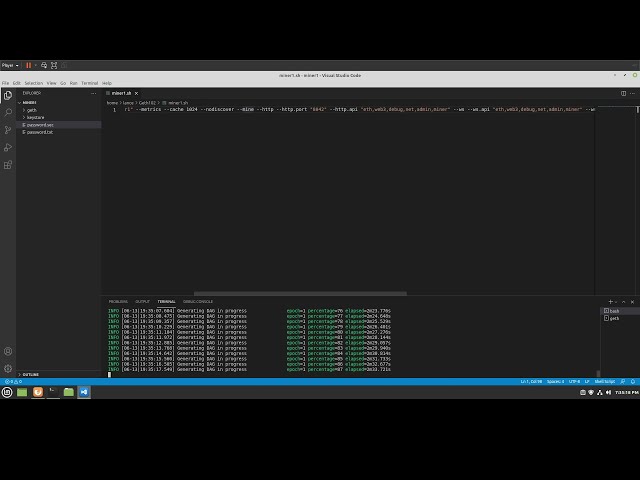Switch to the Debug Console tab
Screen dimensions: 640x480
click(x=198, y=302)
